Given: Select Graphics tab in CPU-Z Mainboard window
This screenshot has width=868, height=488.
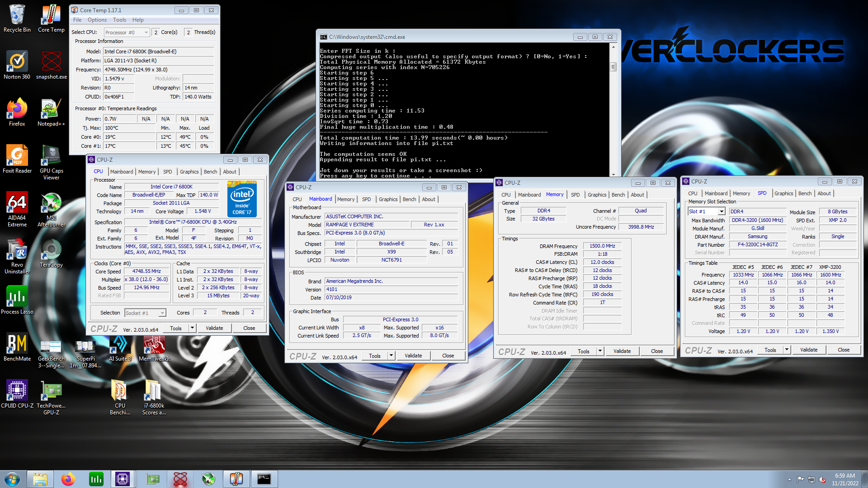Looking at the screenshot, I should pyautogui.click(x=388, y=199).
